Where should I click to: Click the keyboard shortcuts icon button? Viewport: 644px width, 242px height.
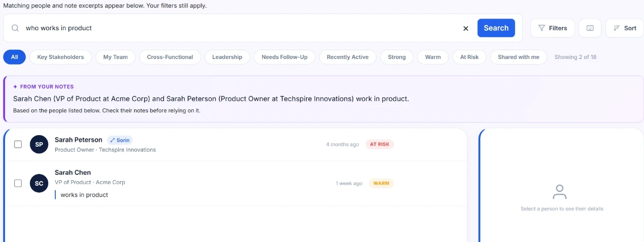click(590, 28)
